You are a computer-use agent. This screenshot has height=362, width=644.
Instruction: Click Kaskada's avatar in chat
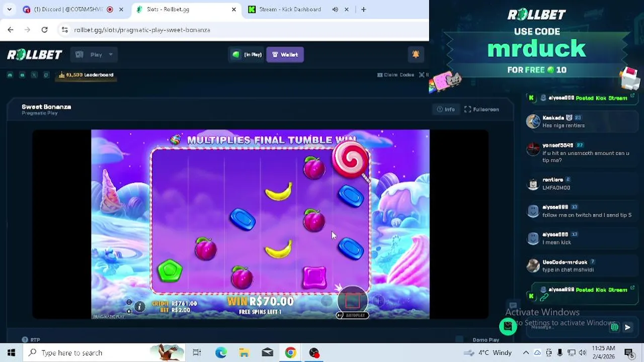[x=533, y=121]
